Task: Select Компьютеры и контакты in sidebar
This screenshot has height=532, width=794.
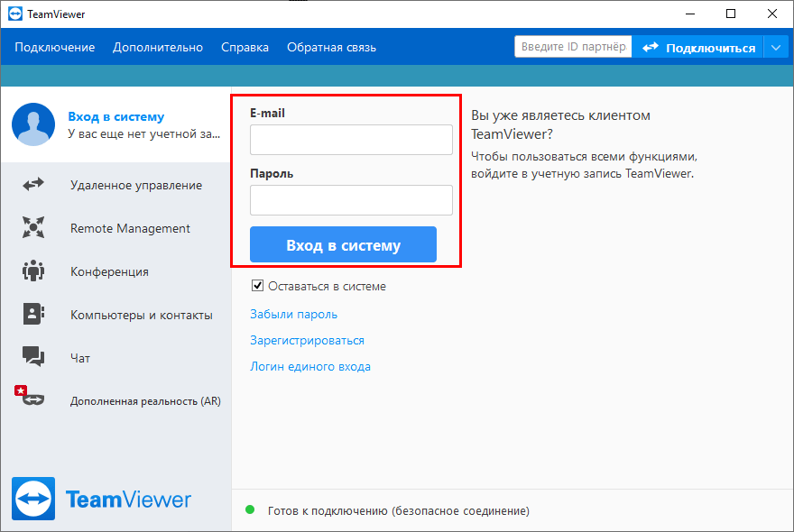Action: click(x=116, y=315)
